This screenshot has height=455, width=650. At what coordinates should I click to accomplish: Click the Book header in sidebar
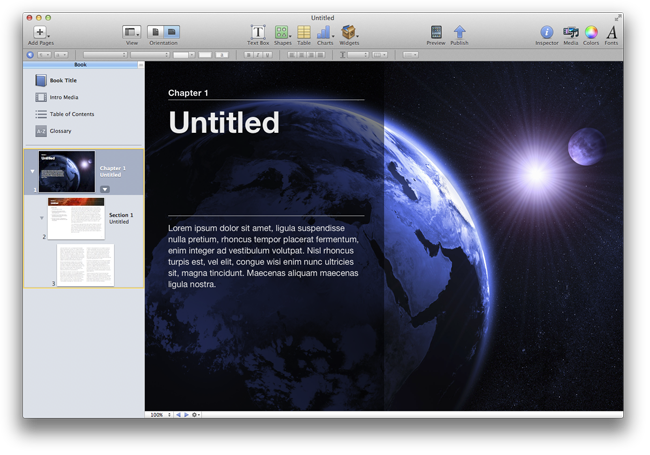tap(80, 65)
